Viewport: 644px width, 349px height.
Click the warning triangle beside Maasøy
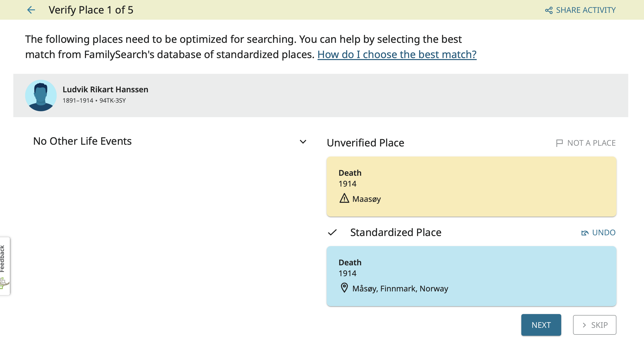(344, 198)
